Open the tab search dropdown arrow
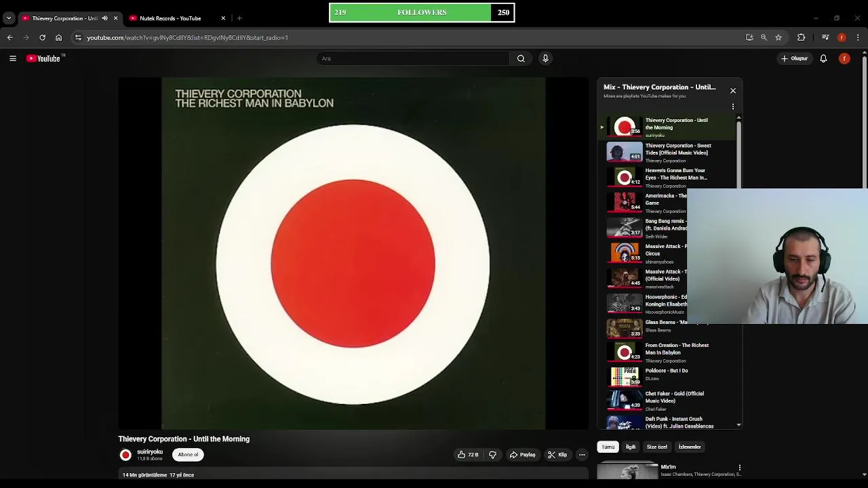The height and width of the screenshot is (488, 868). point(9,18)
